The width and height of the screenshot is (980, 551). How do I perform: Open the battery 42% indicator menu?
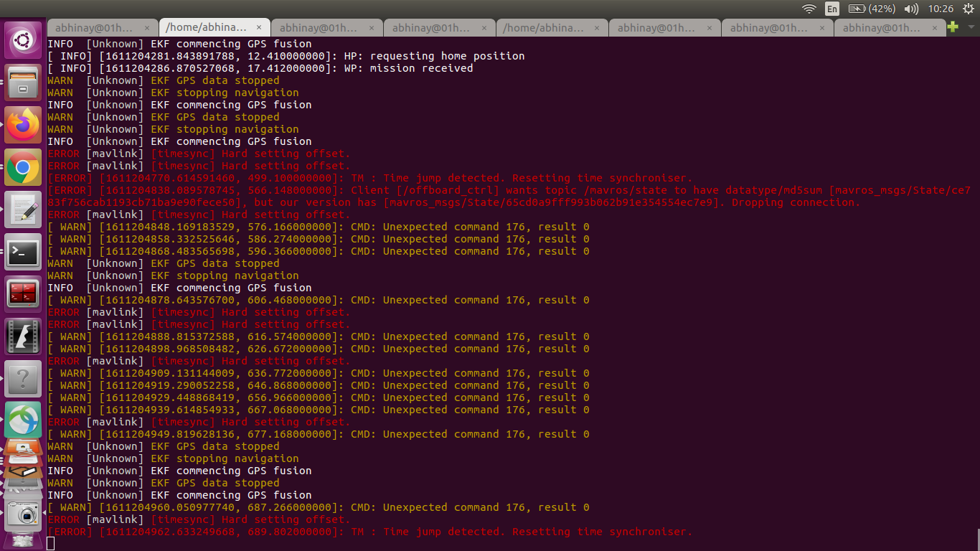pyautogui.click(x=872, y=9)
